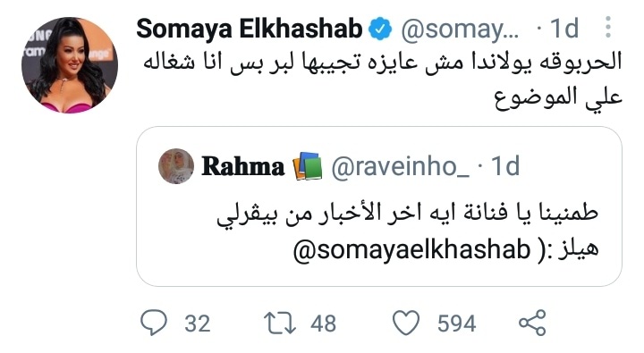The image size is (644, 353).
Task: Tap the share icon under the tweet
Action: (x=532, y=323)
